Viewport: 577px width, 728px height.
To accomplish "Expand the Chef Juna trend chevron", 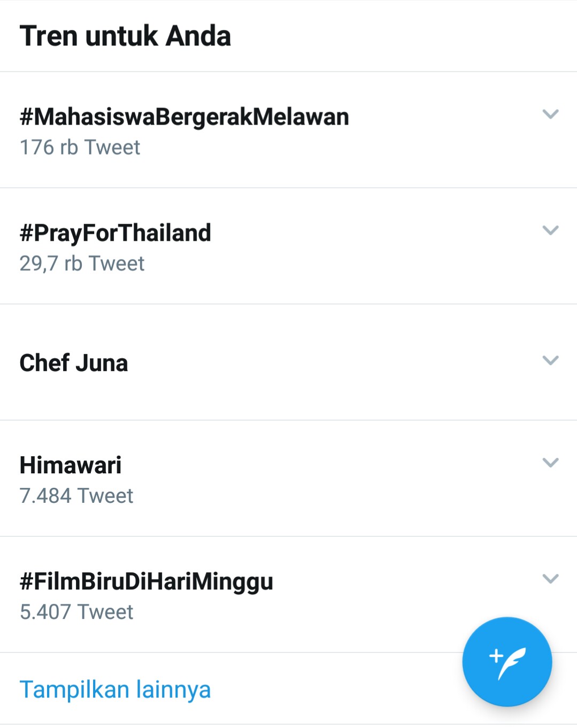I will click(550, 360).
